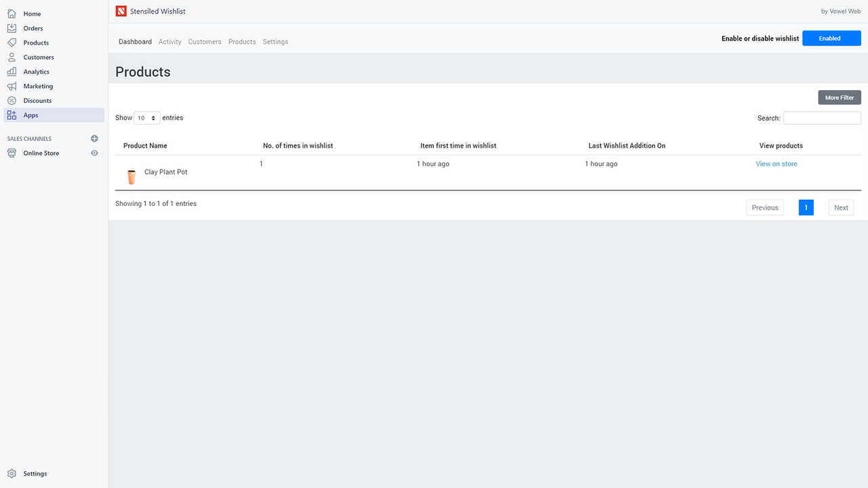
Task: Click the Analytics bar chart icon
Action: pyautogui.click(x=12, y=71)
